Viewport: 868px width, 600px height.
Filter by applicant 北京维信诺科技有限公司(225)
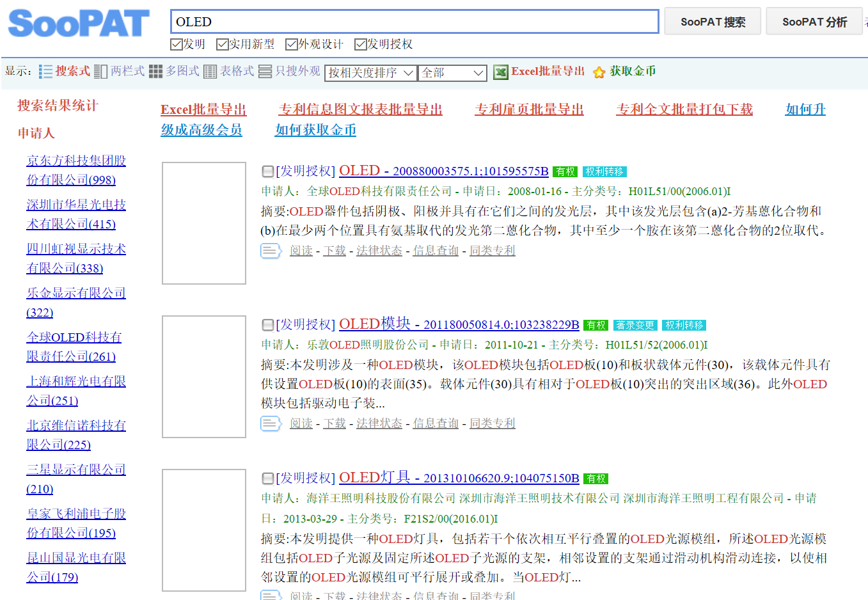point(76,435)
